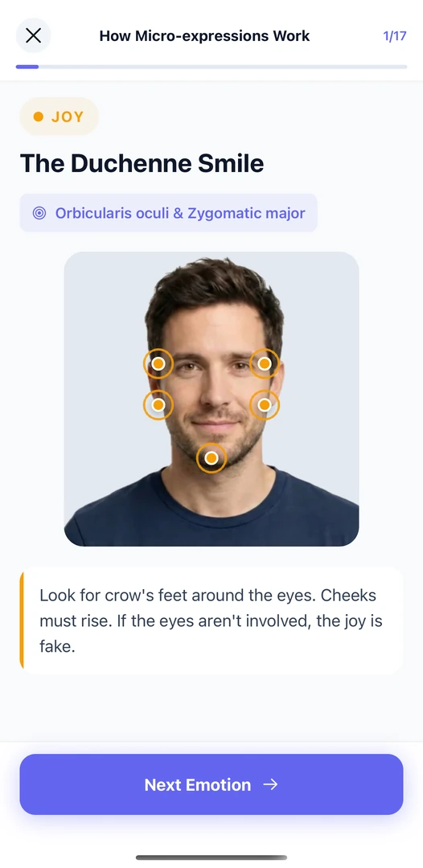
Task: Tap the right eye hotspot marker
Action: click(265, 364)
